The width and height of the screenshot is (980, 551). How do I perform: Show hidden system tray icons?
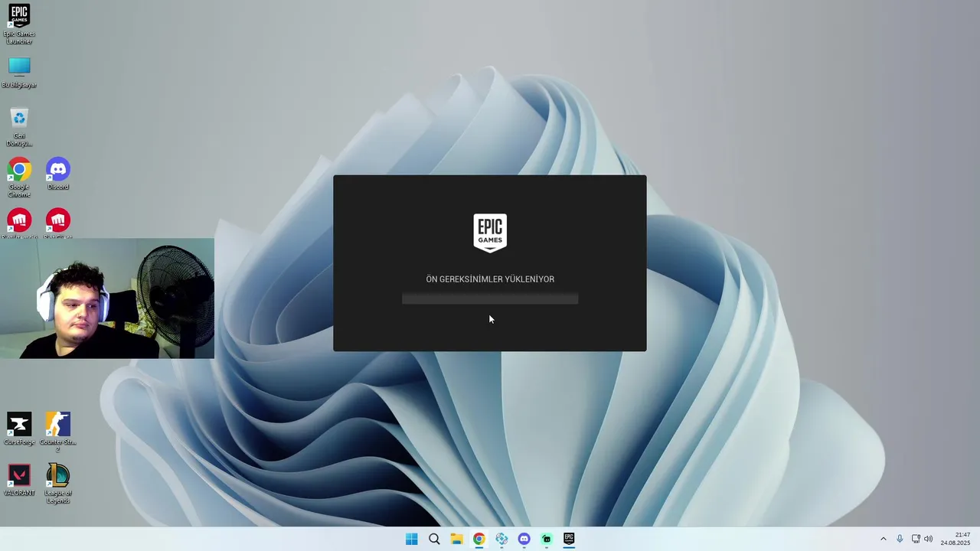pyautogui.click(x=883, y=539)
